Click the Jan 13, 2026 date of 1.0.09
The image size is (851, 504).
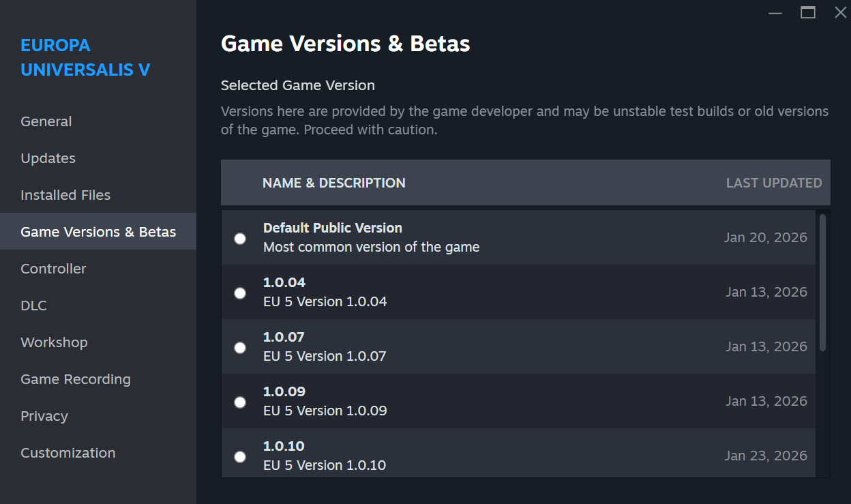[766, 401]
